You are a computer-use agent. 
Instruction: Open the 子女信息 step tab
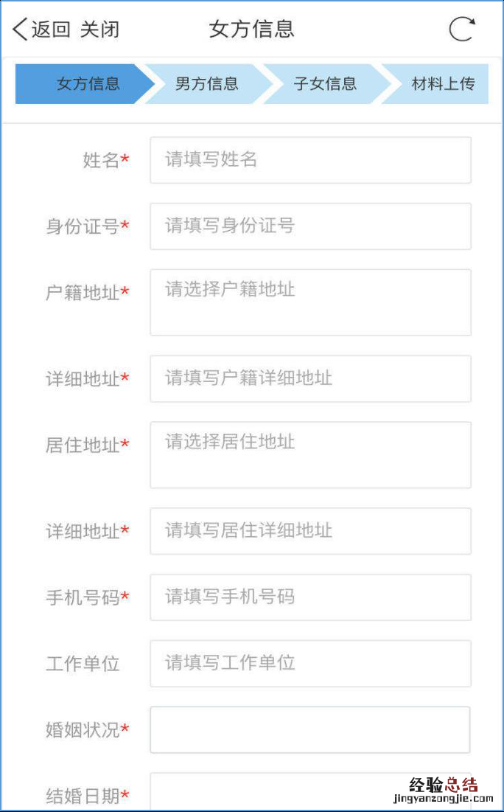pos(324,83)
